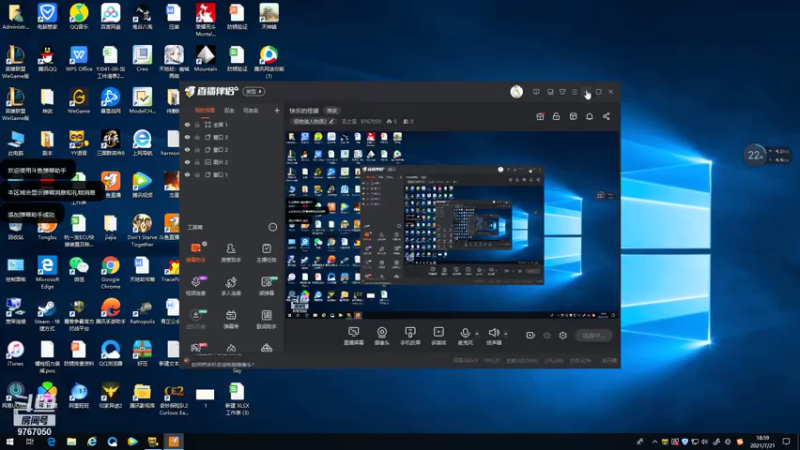Open the 歌词助手 tool icon
This screenshot has width=800, height=450.
point(266,319)
